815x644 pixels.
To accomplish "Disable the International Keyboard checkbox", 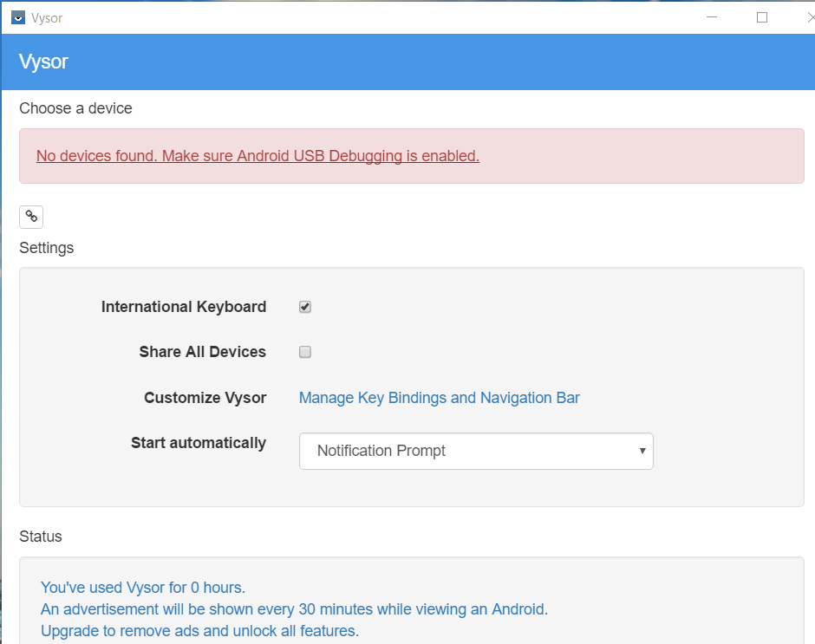I will pos(305,307).
